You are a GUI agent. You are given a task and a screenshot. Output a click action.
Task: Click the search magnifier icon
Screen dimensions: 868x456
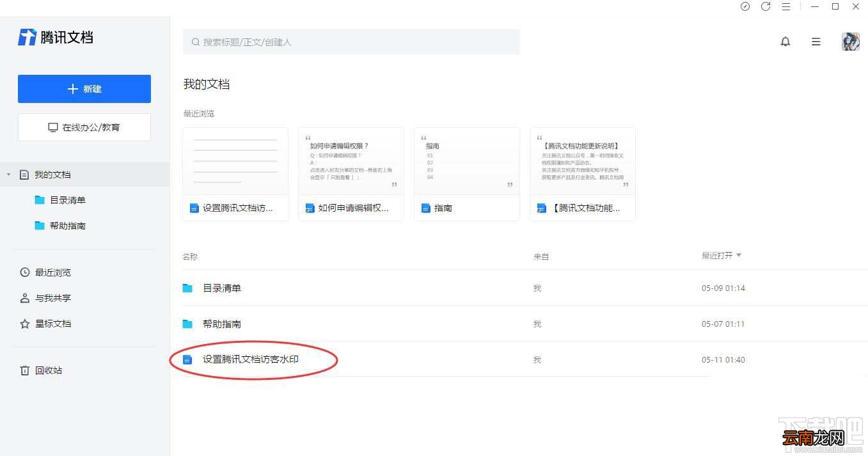tap(196, 42)
